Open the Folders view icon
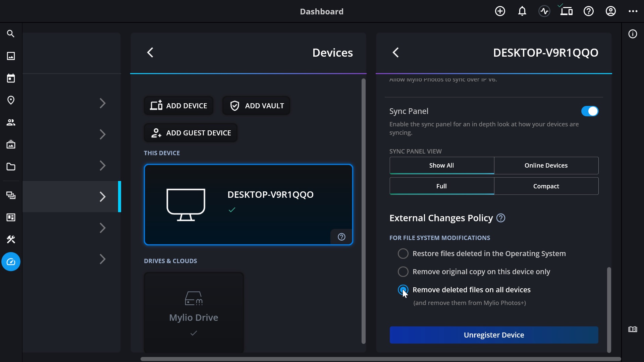Viewport: 644px width, 362px height. tap(11, 167)
